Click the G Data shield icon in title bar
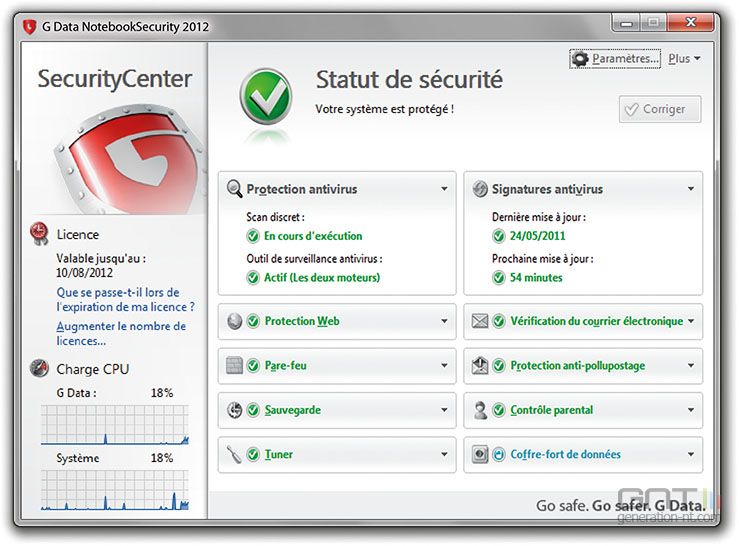This screenshot has width=739, height=546. coord(29,26)
